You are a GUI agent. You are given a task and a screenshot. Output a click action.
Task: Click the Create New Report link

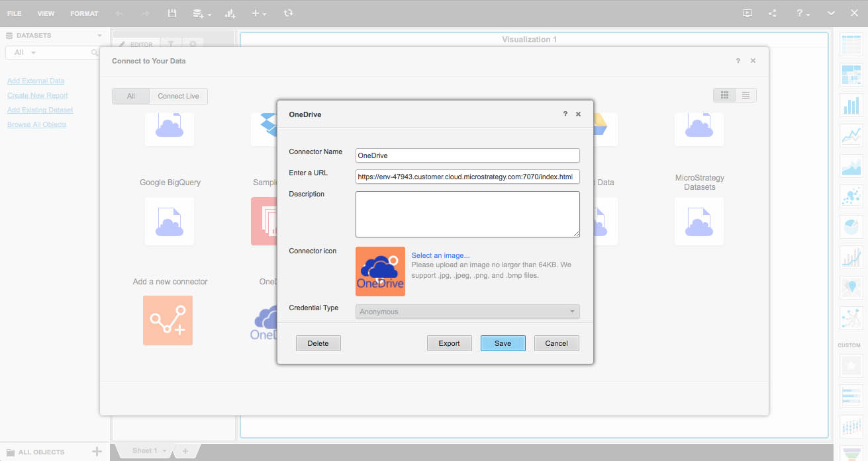[38, 95]
